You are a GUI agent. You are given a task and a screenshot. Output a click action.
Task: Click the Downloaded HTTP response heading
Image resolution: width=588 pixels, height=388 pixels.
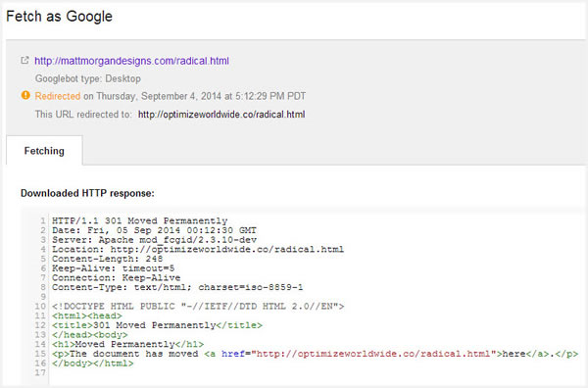[87, 193]
